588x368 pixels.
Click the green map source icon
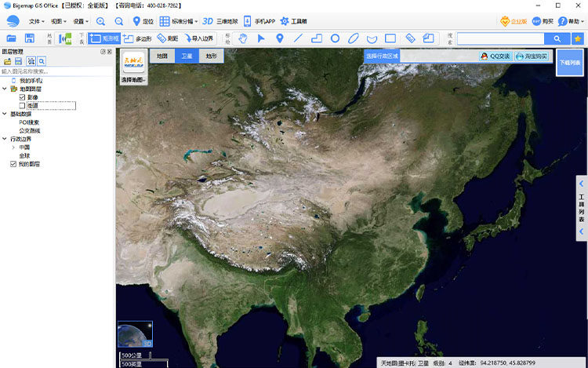pyautogui.click(x=65, y=38)
